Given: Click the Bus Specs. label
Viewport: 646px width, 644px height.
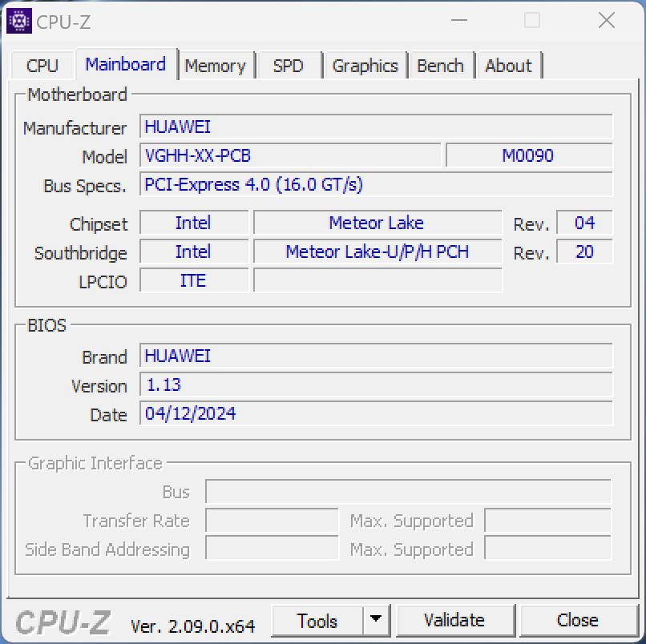Looking at the screenshot, I should (x=85, y=186).
